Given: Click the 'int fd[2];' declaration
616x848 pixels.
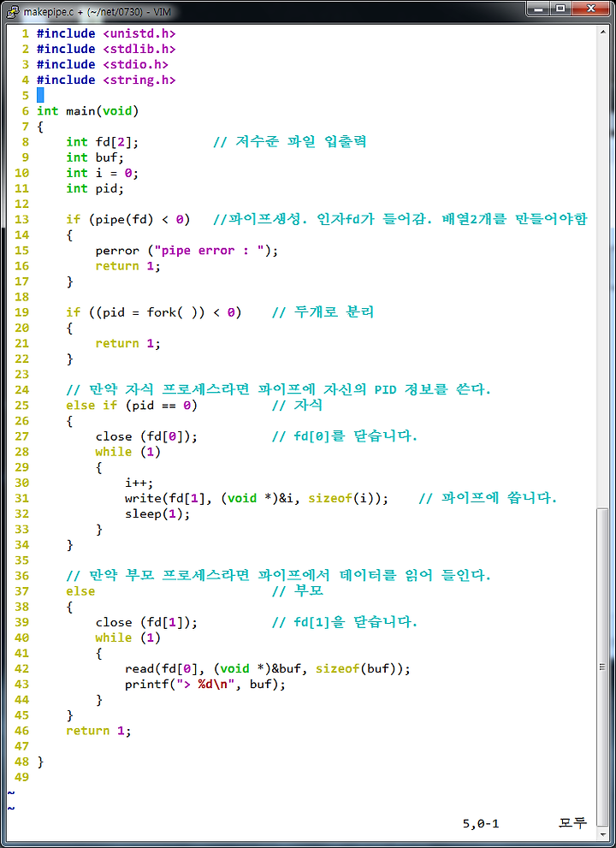Looking at the screenshot, I should click(x=102, y=142).
